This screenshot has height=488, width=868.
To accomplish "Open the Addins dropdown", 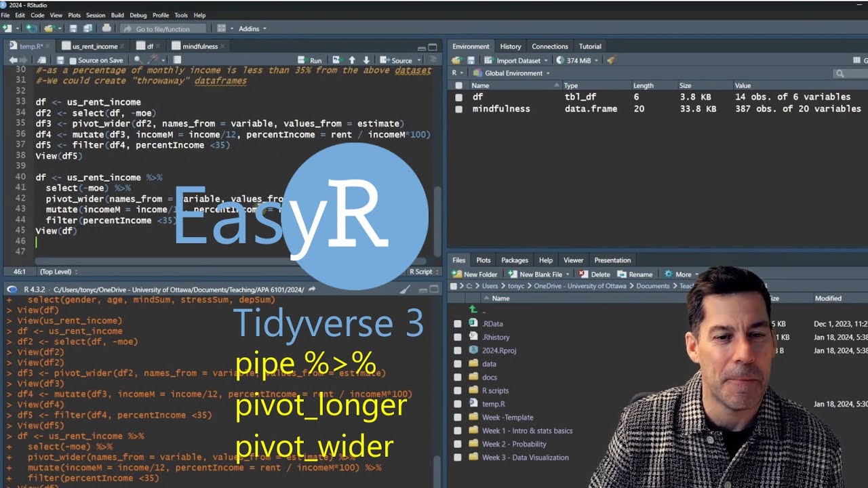I will 252,28.
